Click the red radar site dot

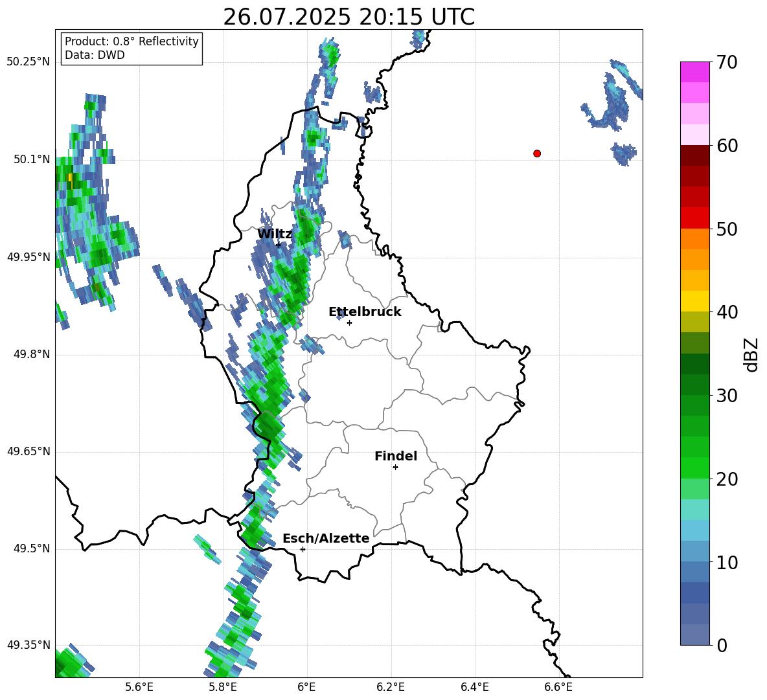(x=536, y=153)
